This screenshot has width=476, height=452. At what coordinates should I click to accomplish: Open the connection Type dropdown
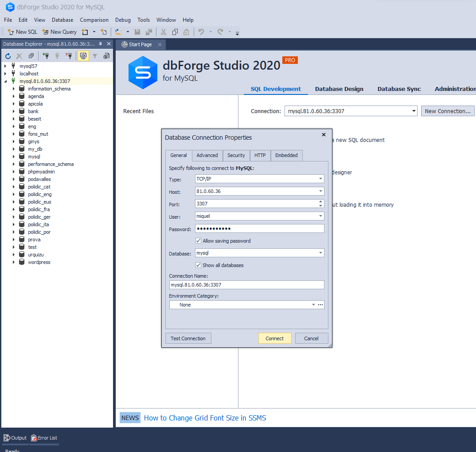click(320, 179)
